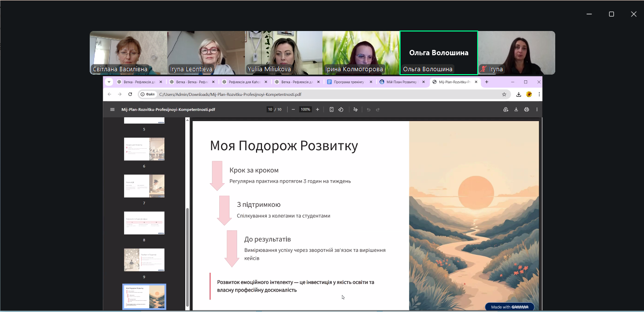Zoom out the PDF with minus button
Image resolution: width=644 pixels, height=312 pixels.
293,109
